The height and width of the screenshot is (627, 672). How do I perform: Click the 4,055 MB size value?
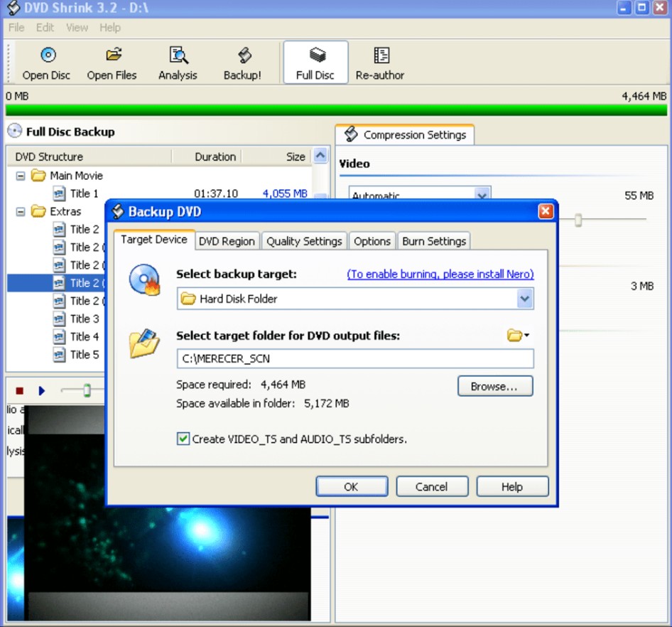point(285,193)
